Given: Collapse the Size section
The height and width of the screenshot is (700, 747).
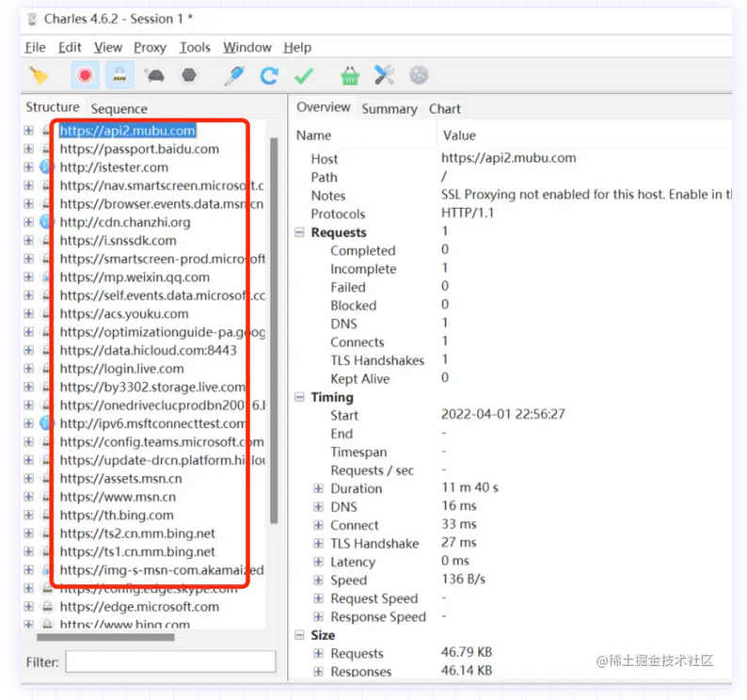Looking at the screenshot, I should click(300, 635).
